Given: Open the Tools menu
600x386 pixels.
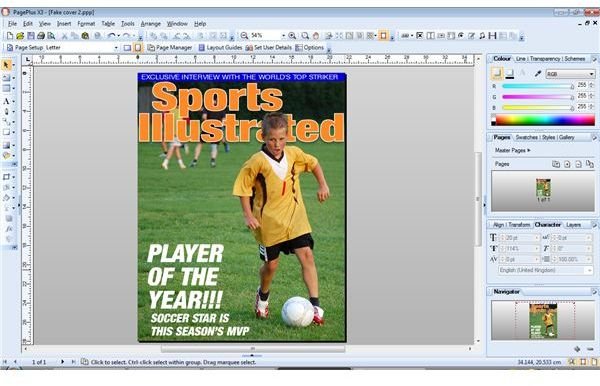Looking at the screenshot, I should (127, 24).
